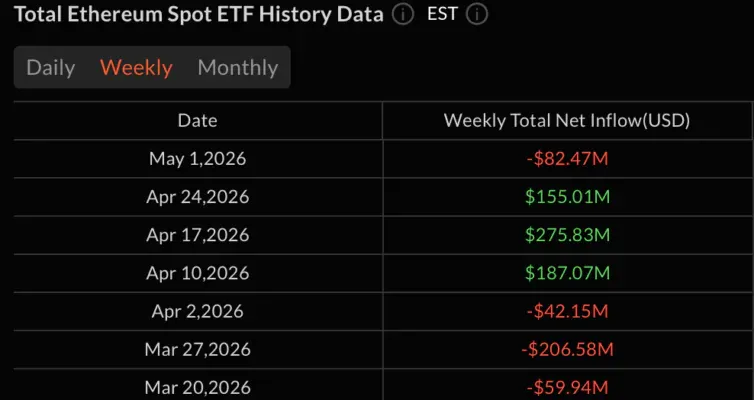The image size is (754, 400).
Task: Click info icon next to EST
Action: click(x=477, y=14)
